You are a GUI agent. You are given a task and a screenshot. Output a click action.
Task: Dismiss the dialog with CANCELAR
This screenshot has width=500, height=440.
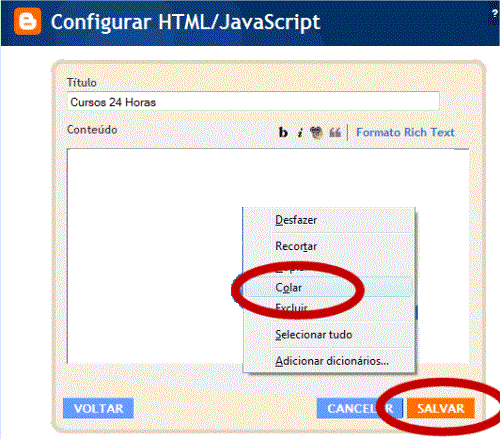360,408
